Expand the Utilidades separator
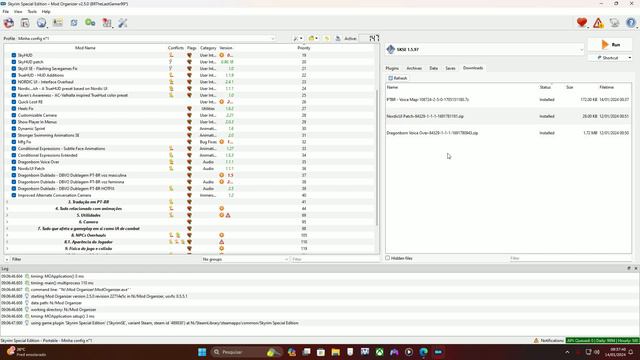This screenshot has height=360, width=640. tap(7, 215)
